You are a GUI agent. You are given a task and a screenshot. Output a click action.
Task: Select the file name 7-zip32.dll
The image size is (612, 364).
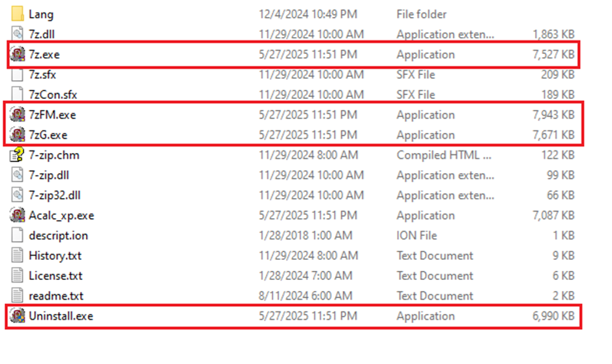(55, 195)
